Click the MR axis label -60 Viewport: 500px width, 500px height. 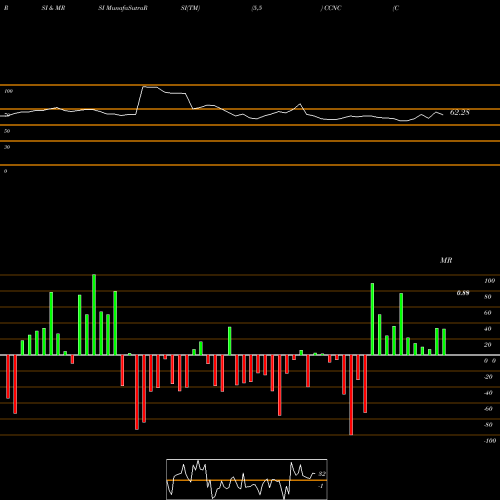488,409
